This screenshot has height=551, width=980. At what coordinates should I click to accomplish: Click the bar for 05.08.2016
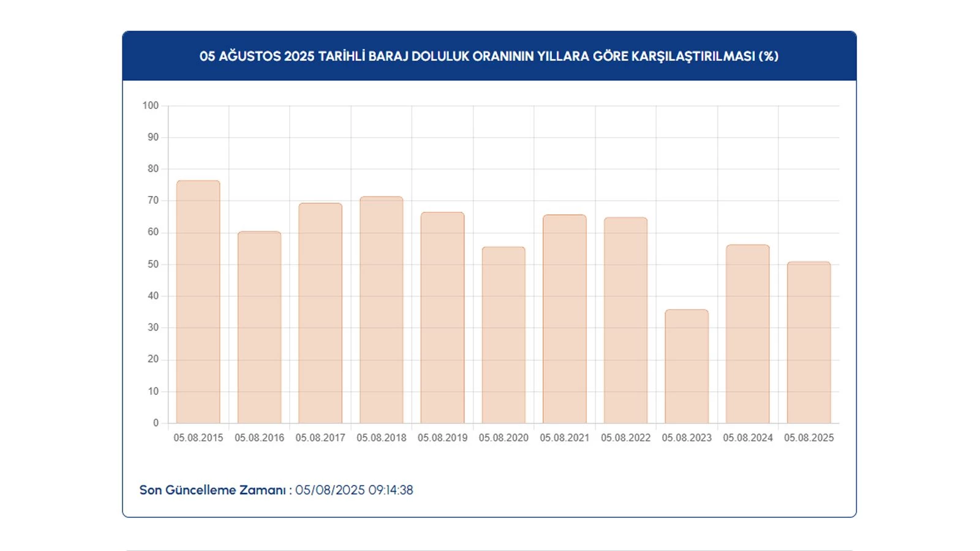click(x=259, y=328)
